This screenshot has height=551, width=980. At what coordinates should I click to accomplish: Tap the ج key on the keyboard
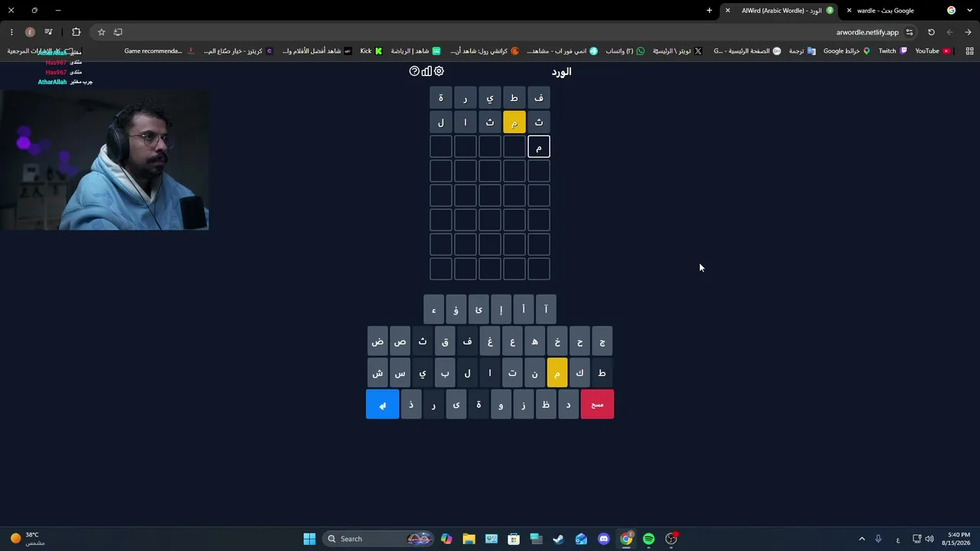click(x=603, y=341)
